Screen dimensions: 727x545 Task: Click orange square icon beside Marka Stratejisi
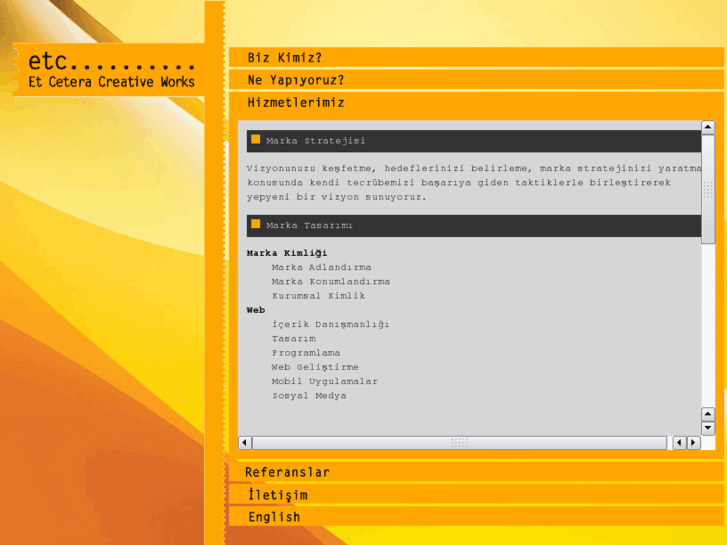pos(255,139)
